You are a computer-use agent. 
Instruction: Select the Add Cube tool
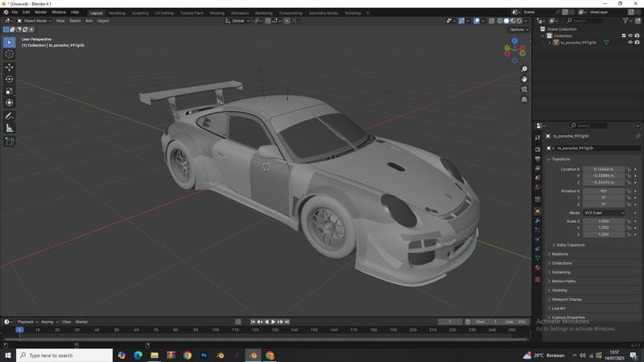9,142
